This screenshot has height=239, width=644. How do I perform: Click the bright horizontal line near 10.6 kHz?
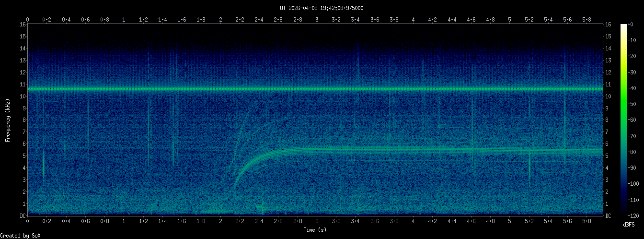coord(316,89)
